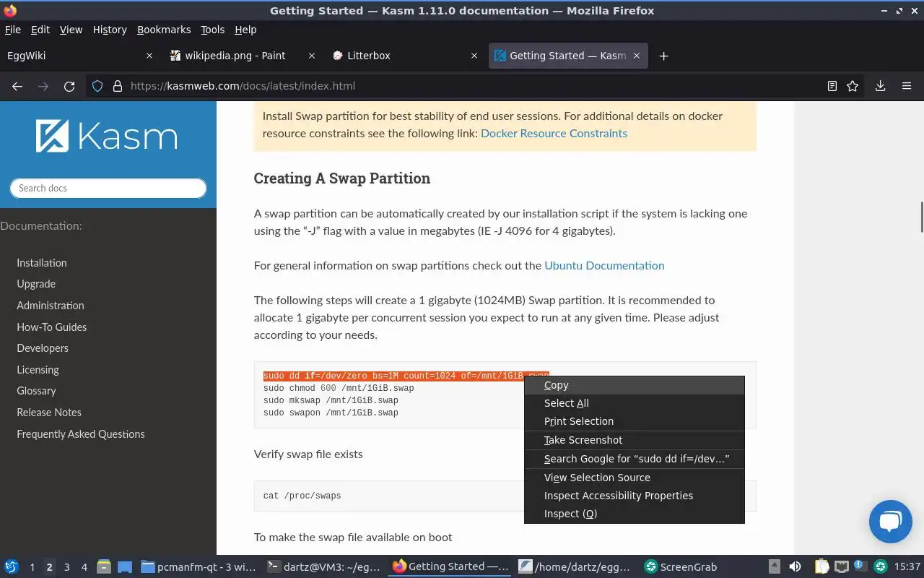Open How-To Guides in docs sidebar
The height and width of the screenshot is (578, 924).
point(52,327)
